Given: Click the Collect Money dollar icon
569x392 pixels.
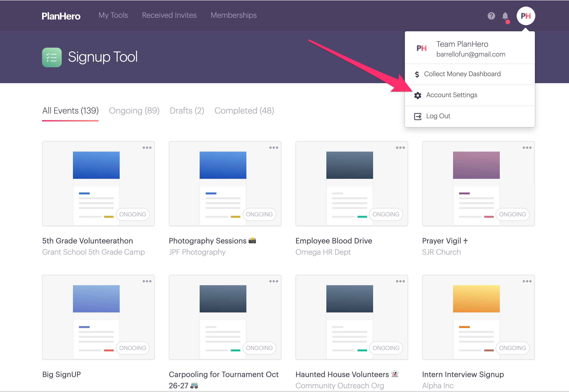Looking at the screenshot, I should pos(417,74).
